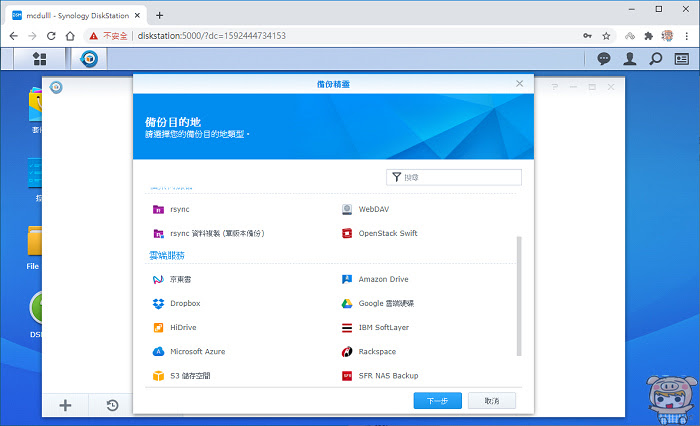
Task: Select the Amazon Drive icon
Action: pyautogui.click(x=347, y=279)
